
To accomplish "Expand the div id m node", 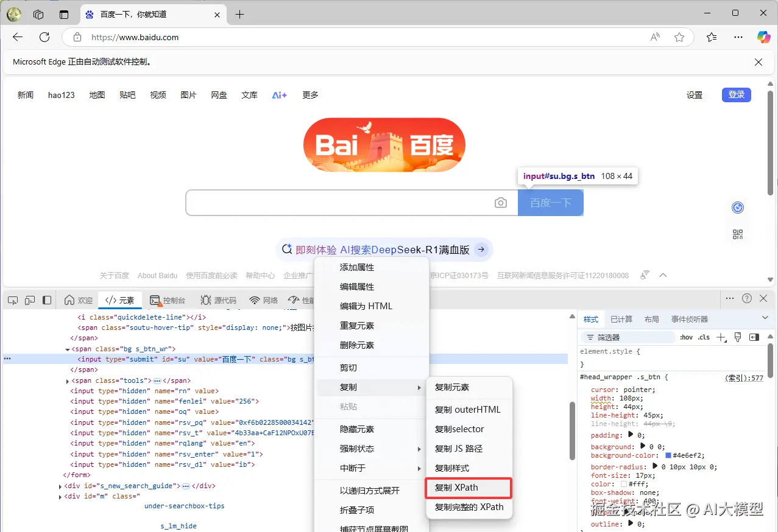I will [60, 497].
